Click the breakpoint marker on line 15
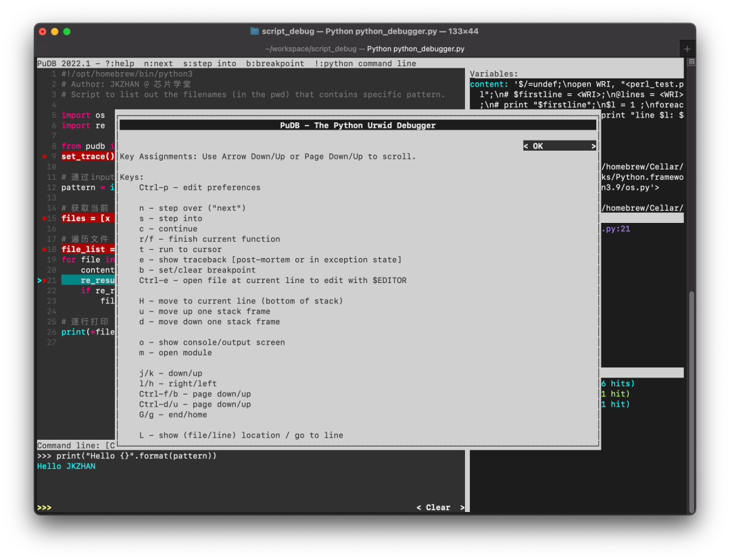This screenshot has width=730, height=560. (x=44, y=219)
